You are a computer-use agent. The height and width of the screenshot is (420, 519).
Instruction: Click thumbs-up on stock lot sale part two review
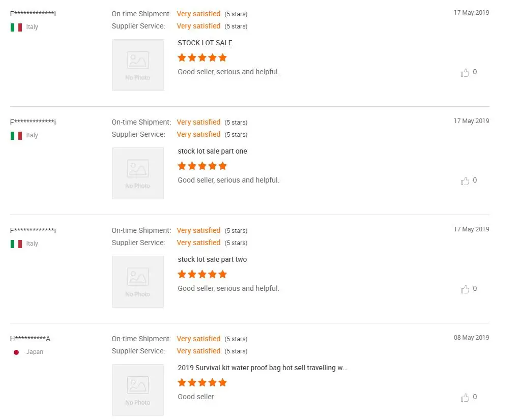pos(465,289)
